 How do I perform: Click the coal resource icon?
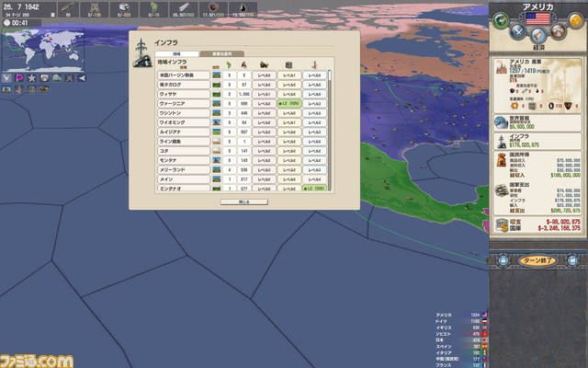pyautogui.click(x=213, y=7)
